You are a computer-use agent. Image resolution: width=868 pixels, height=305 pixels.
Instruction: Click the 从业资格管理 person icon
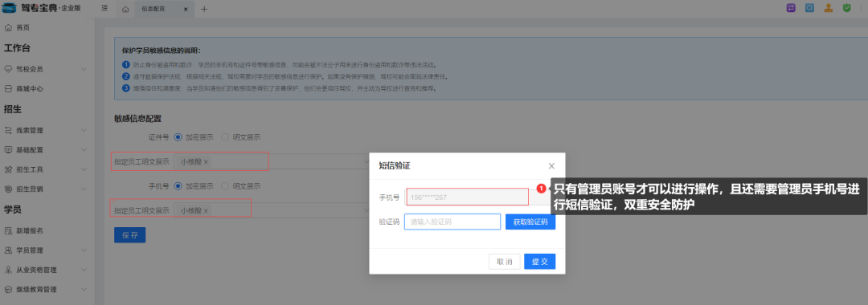point(8,270)
